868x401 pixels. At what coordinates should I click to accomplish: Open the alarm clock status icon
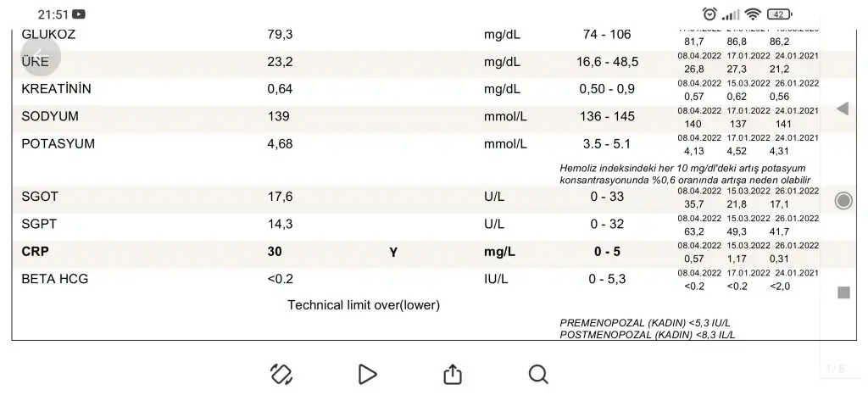pyautogui.click(x=709, y=14)
